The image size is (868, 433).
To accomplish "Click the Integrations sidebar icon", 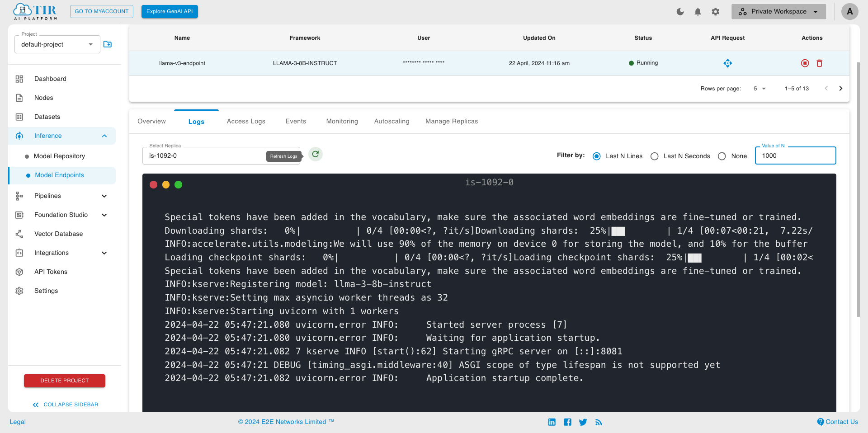I will point(19,253).
